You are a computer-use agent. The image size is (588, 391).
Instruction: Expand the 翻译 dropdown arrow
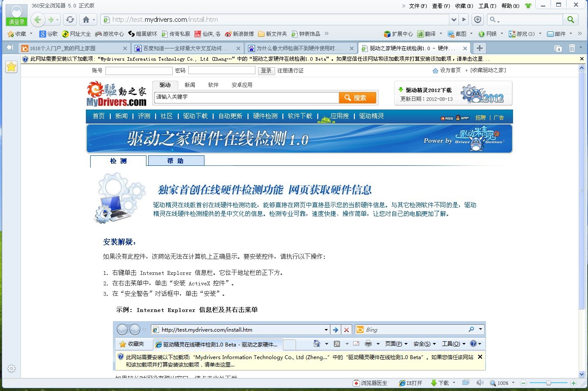point(441,34)
